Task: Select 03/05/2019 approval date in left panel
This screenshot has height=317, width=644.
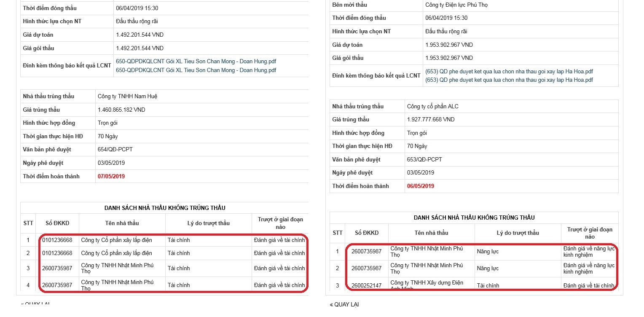Action: [111, 163]
